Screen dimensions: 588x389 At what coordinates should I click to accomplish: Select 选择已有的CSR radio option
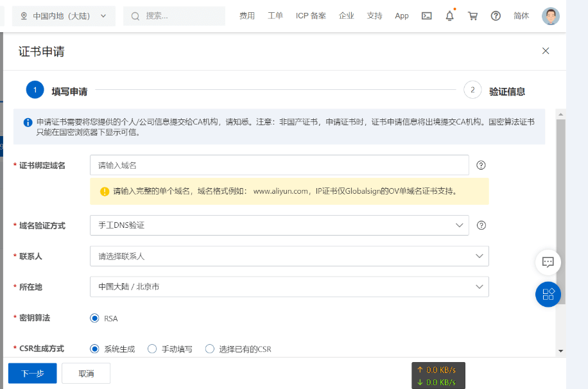click(209, 349)
